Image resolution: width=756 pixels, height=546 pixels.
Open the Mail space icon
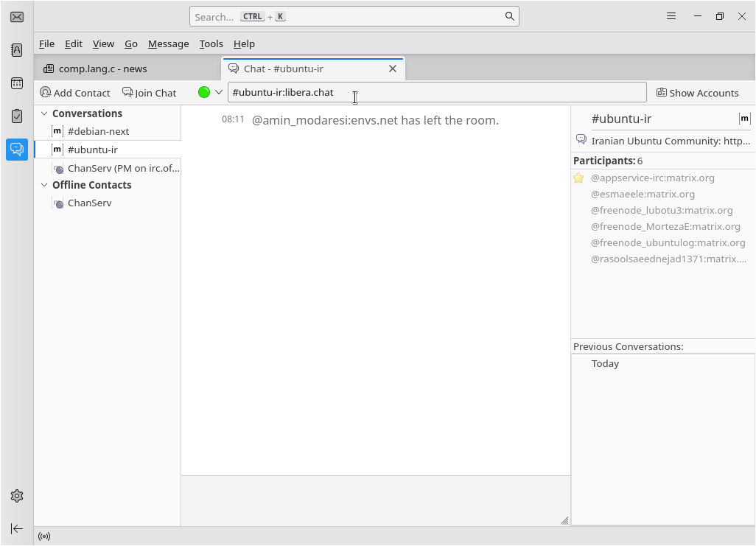pos(17,17)
